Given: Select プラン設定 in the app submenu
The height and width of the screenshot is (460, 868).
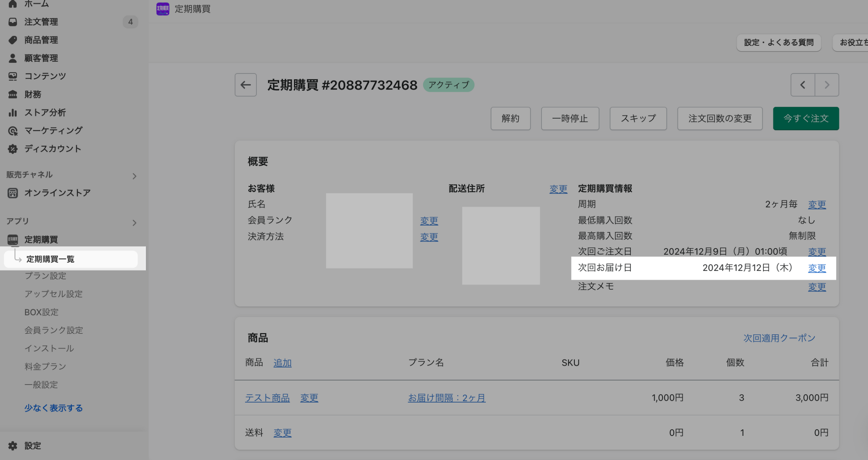Looking at the screenshot, I should [x=45, y=276].
